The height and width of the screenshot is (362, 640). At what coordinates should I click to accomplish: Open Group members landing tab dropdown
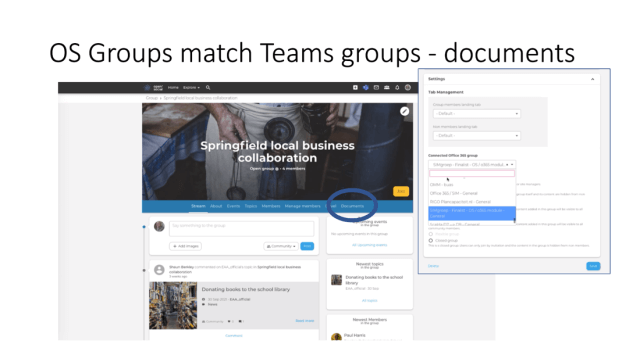pyautogui.click(x=476, y=113)
